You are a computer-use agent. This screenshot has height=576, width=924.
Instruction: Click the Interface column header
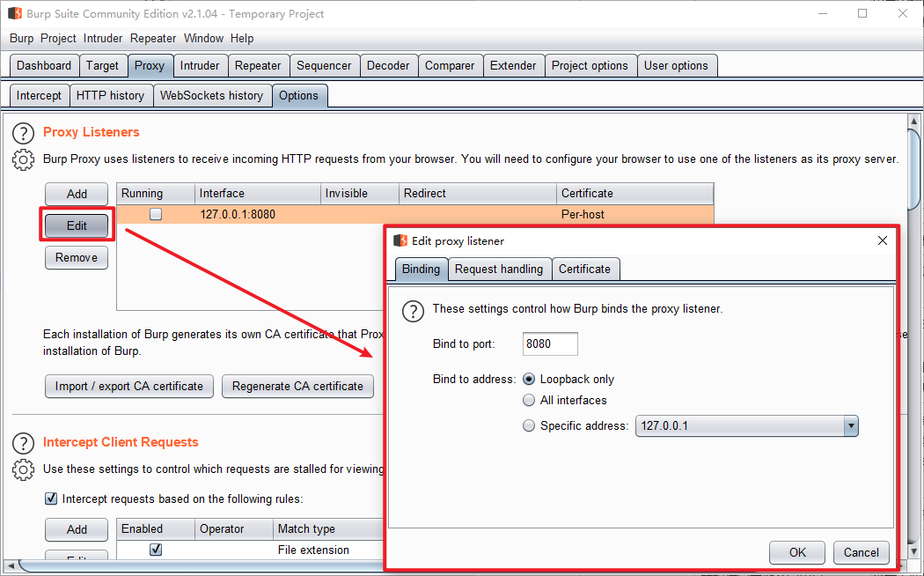coord(258,194)
